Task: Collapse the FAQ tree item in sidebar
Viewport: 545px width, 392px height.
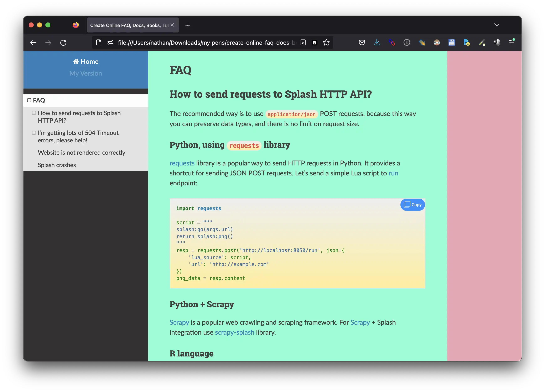Action: [29, 100]
